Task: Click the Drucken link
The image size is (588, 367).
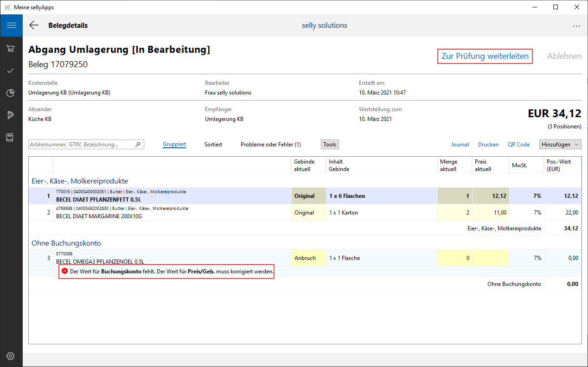Action: point(488,145)
